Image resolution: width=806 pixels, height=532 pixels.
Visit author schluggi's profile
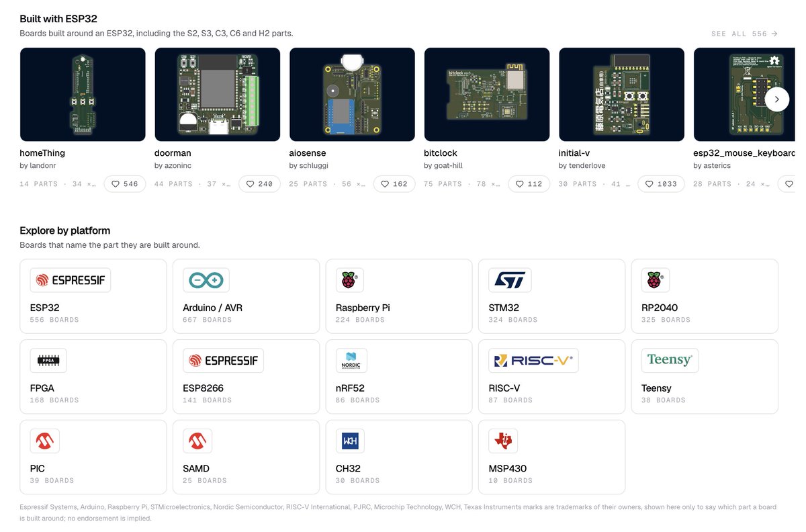tap(309, 165)
